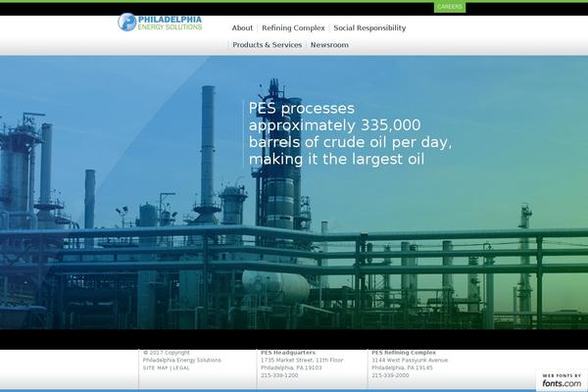Click the 1735 Market Street address
The height and width of the screenshot is (392, 588).
[302, 360]
